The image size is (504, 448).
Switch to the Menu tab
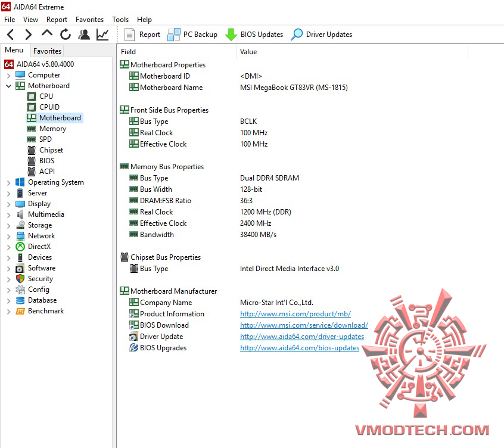(x=14, y=50)
